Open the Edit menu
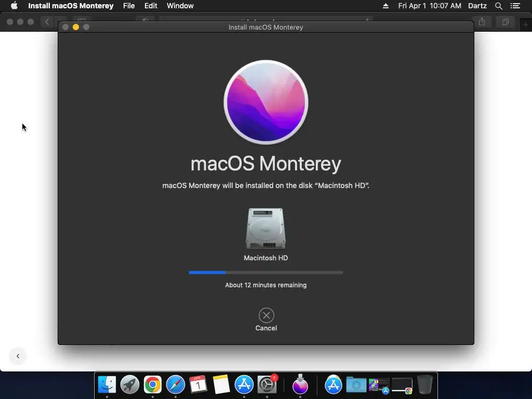 pyautogui.click(x=151, y=6)
